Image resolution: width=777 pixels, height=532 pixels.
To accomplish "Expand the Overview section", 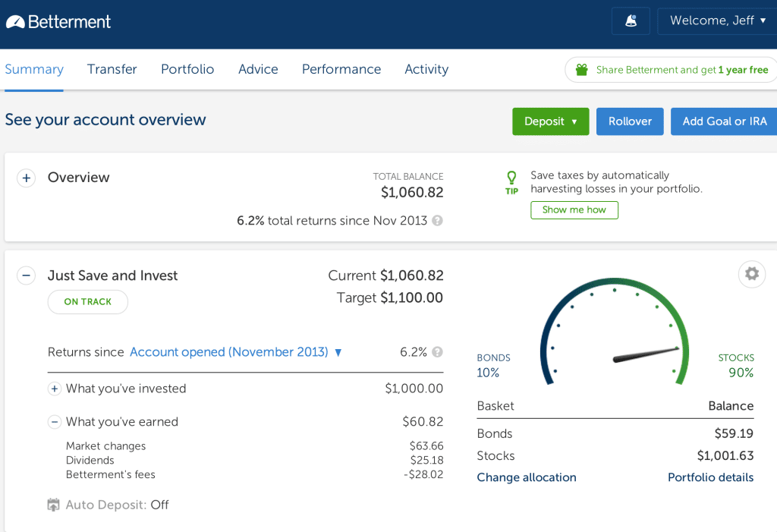I will (26, 178).
